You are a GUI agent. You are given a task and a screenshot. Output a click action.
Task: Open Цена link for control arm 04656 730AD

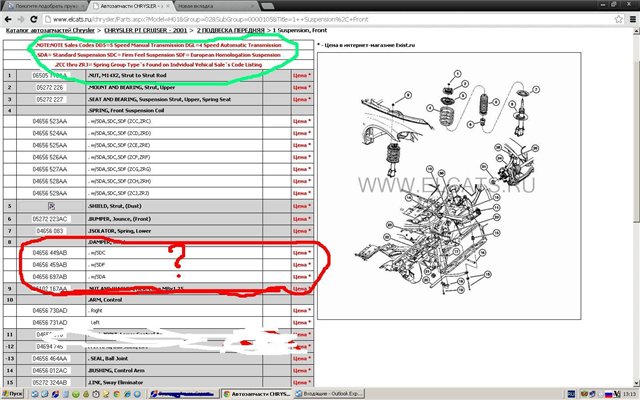302,311
